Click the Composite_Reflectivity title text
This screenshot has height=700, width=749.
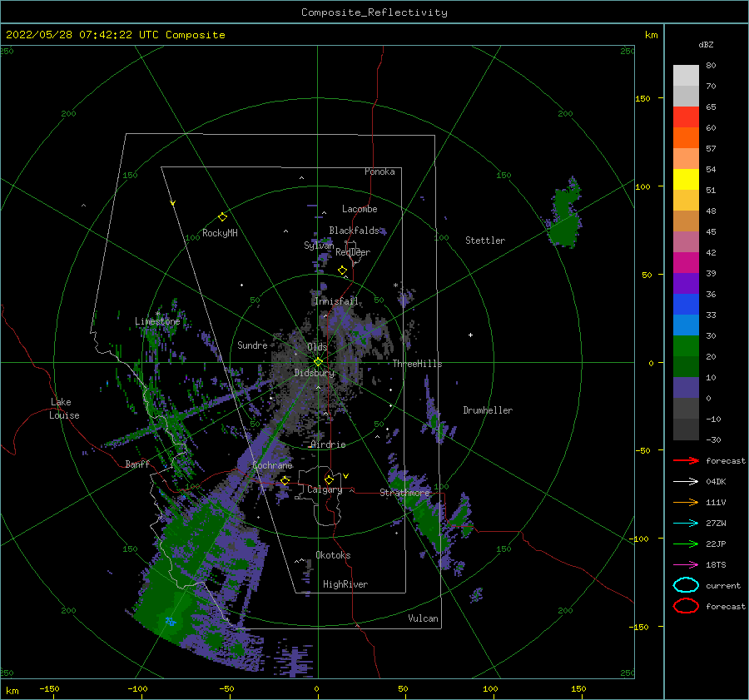374,12
